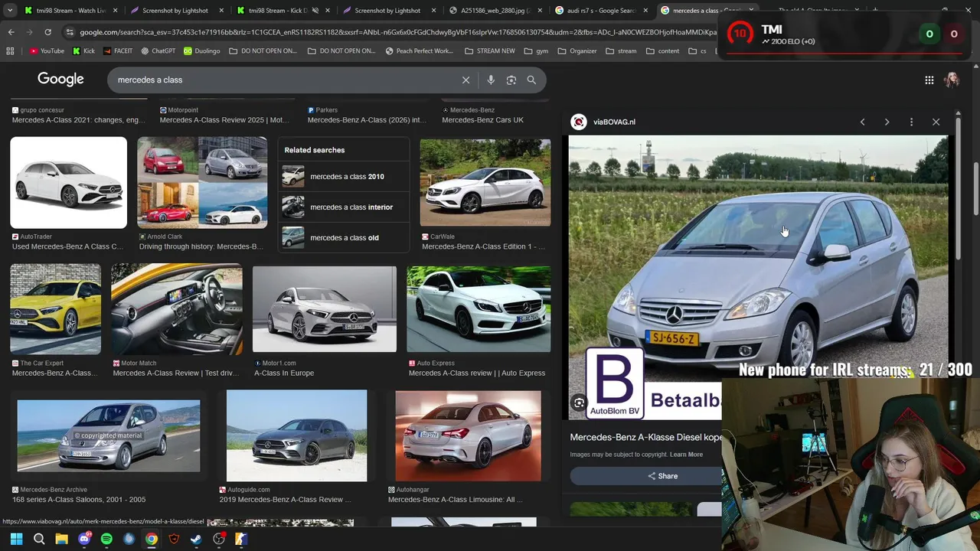This screenshot has height=551, width=980.
Task: Open Spotify from the taskbar
Action: click(x=106, y=539)
